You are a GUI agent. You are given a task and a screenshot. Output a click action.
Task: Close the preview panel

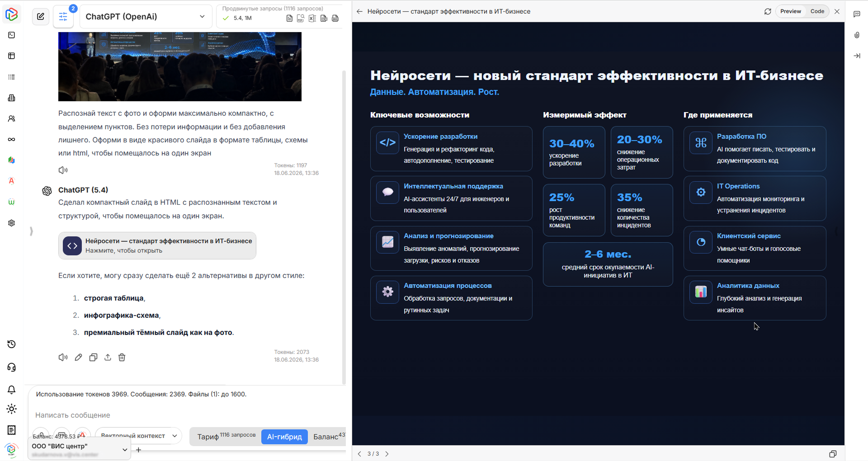[x=837, y=11]
